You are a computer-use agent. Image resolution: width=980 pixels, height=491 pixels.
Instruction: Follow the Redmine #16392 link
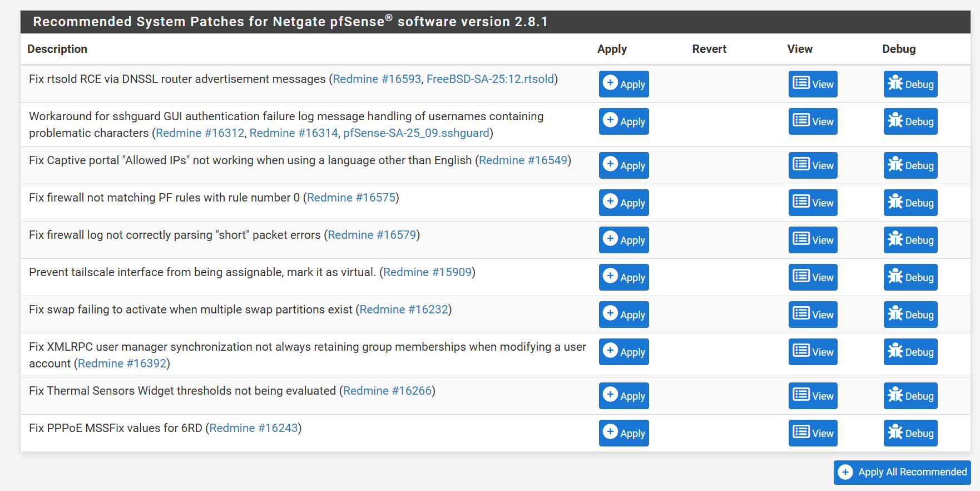pyautogui.click(x=122, y=364)
